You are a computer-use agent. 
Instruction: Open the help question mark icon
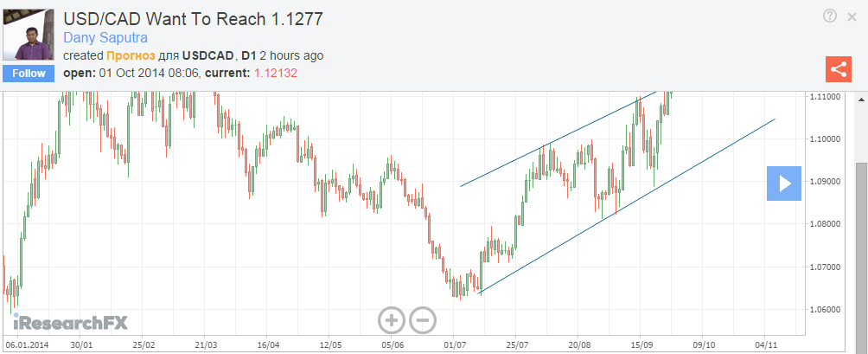[x=830, y=16]
